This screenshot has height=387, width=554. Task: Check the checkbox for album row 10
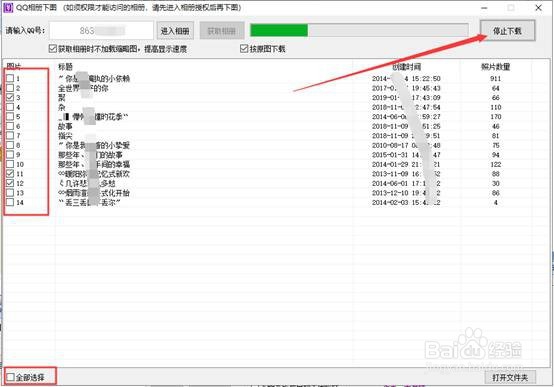pos(10,164)
